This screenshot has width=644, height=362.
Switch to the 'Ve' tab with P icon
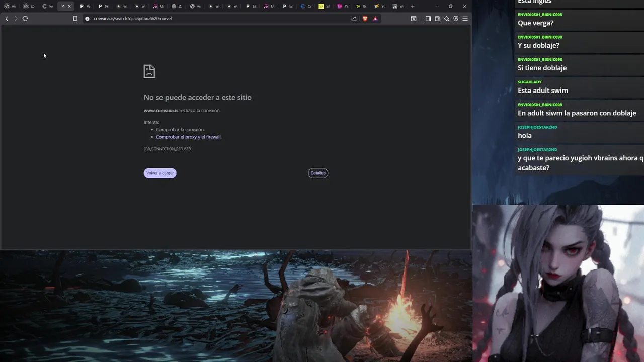coord(85,6)
